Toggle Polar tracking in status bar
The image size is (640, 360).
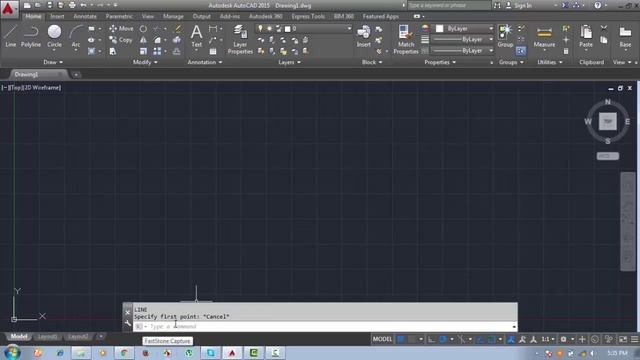[443, 339]
